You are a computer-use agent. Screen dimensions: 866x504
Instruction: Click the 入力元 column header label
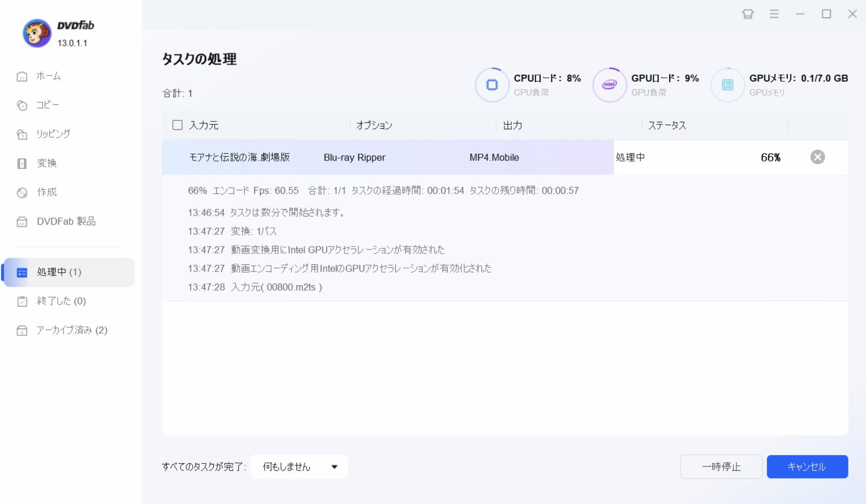coord(204,126)
